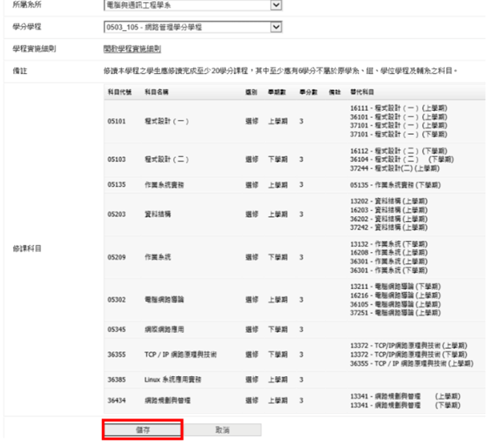Expand the 學分學程 program dropdown

[276, 27]
